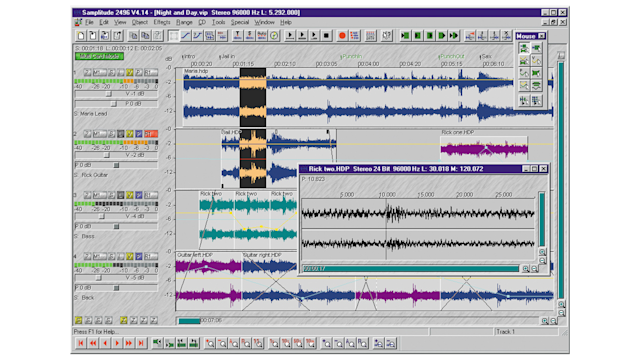Viewport: 640px width, 360px height.
Task: Open the Object menu
Action: (x=140, y=22)
